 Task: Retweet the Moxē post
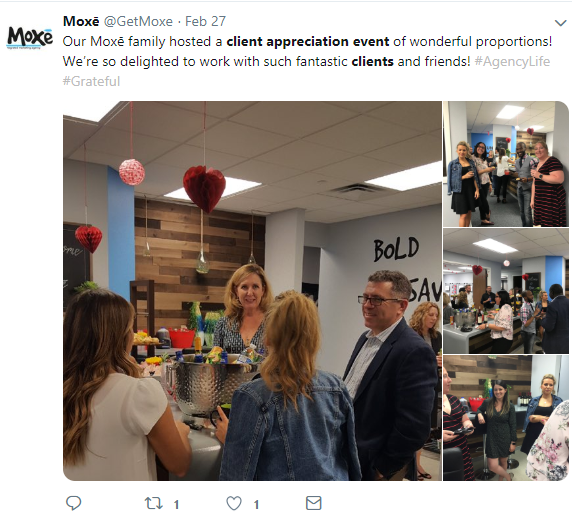(x=154, y=504)
